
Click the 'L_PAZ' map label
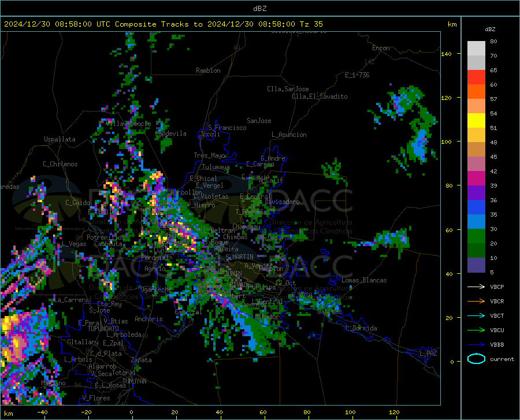pos(428,354)
